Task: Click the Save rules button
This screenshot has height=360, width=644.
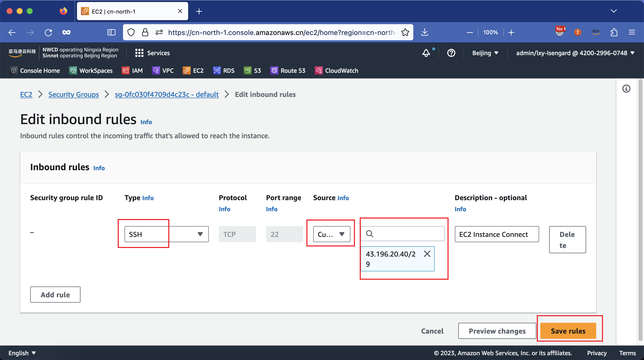Action: pyautogui.click(x=568, y=331)
